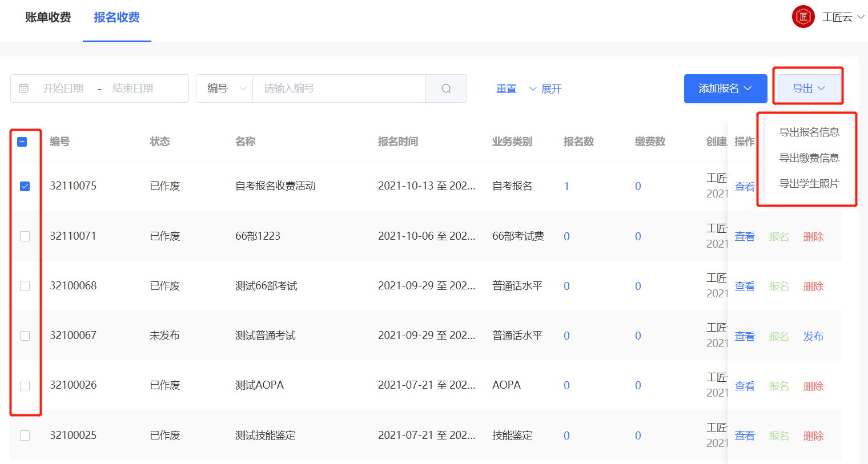
Task: Click 删除 for row 32100068
Action: point(813,286)
